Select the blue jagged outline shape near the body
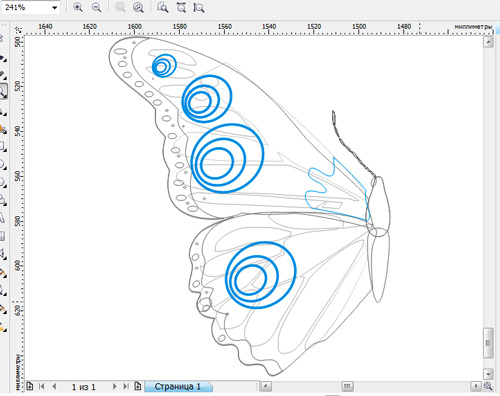The image size is (500, 396). coord(338,189)
